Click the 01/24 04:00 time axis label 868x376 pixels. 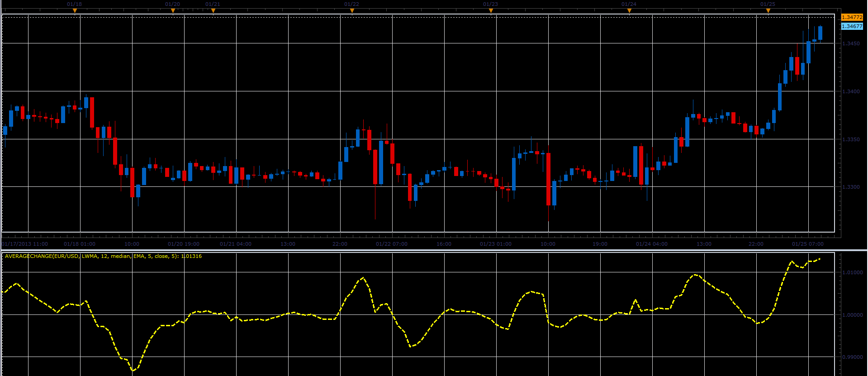click(652, 244)
